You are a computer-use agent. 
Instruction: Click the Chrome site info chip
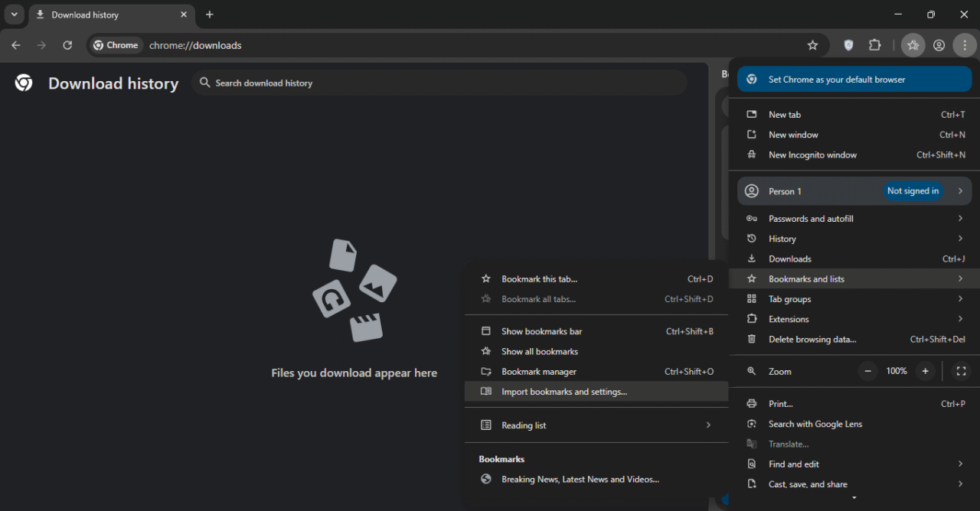[x=116, y=45]
